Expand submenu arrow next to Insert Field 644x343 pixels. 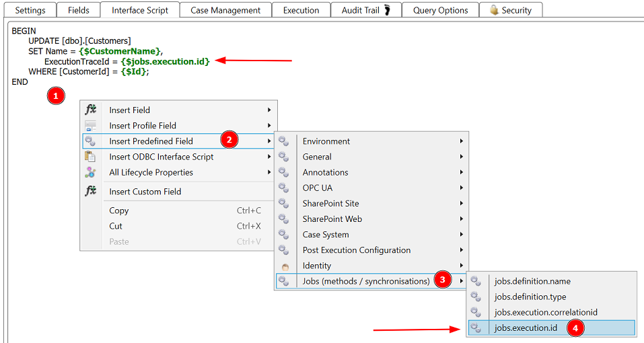pyautogui.click(x=269, y=110)
